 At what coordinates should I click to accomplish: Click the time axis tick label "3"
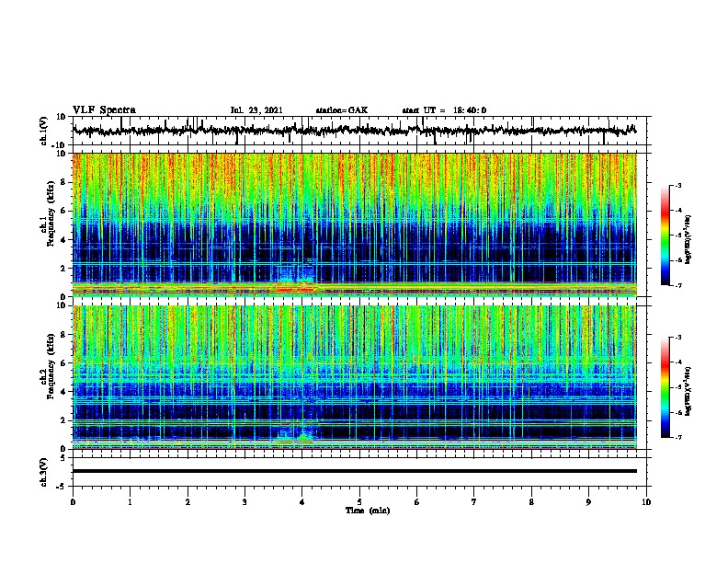(x=245, y=501)
